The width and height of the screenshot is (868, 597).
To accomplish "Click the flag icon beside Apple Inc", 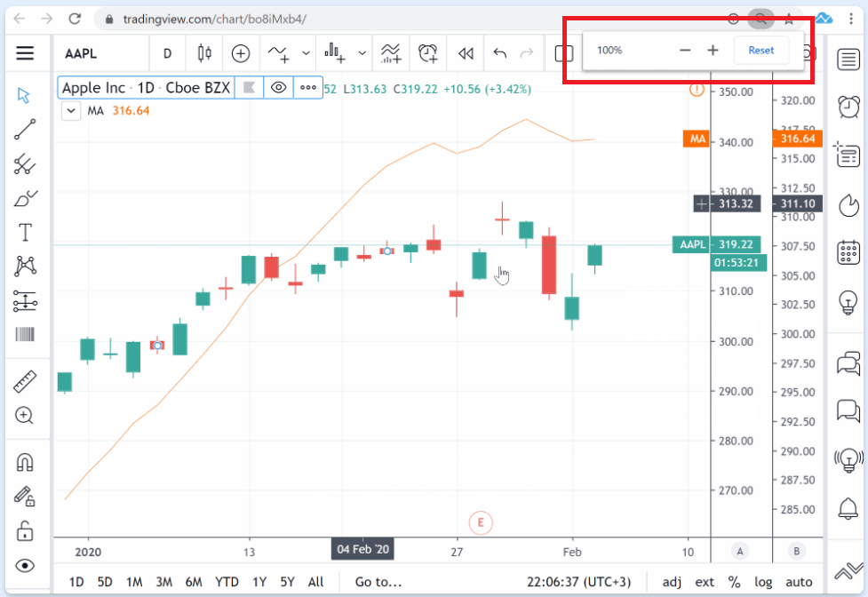I will pos(249,87).
